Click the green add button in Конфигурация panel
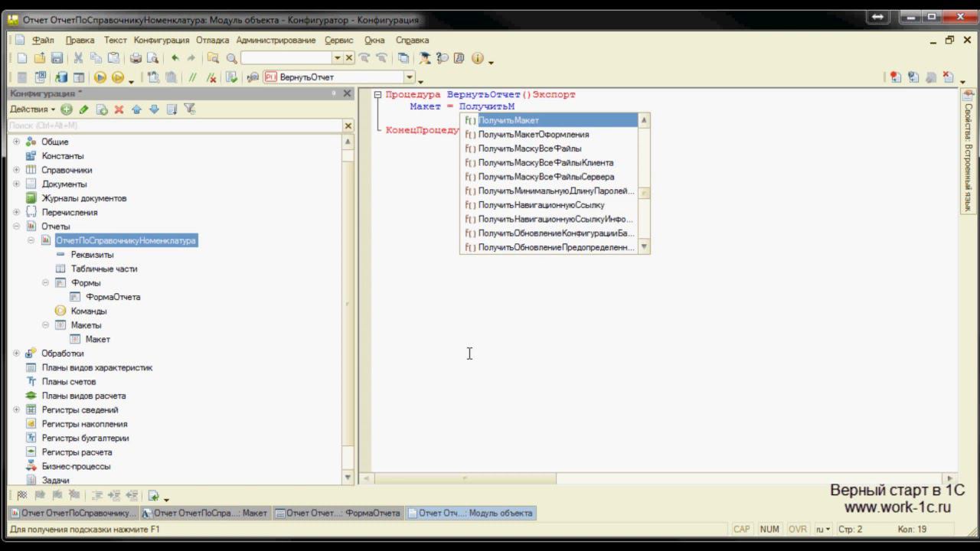The image size is (980, 551). (x=67, y=109)
